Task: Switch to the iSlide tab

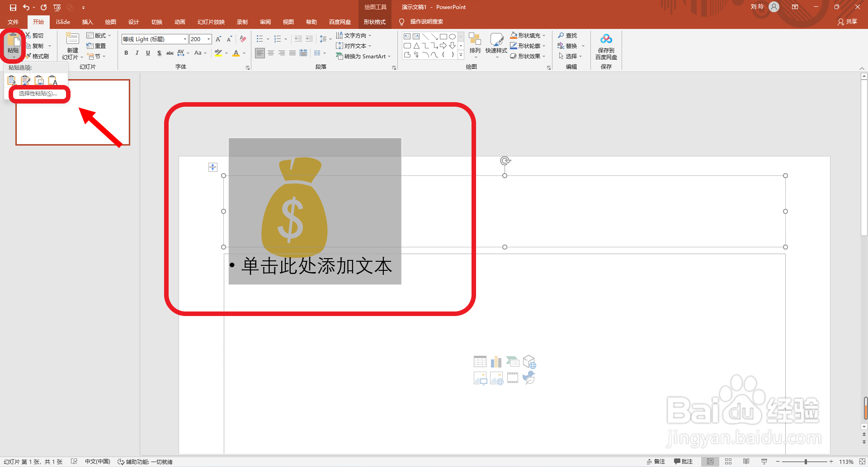Action: click(63, 22)
